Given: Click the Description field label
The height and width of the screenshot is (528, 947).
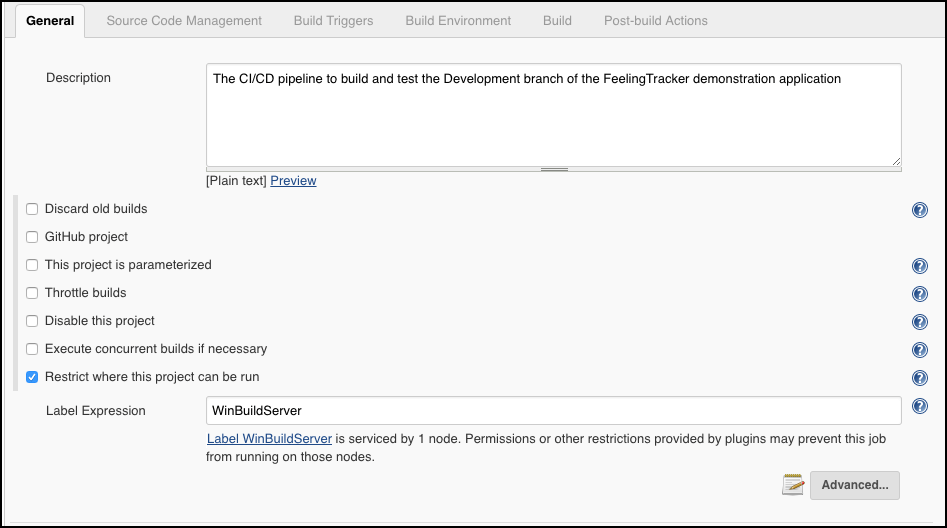Looking at the screenshot, I should point(79,78).
